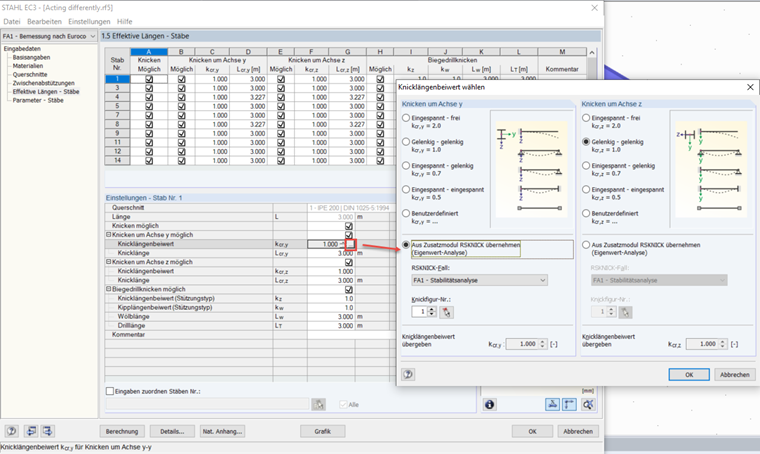Open the Einstellungen menu
The height and width of the screenshot is (454, 760).
tap(89, 21)
